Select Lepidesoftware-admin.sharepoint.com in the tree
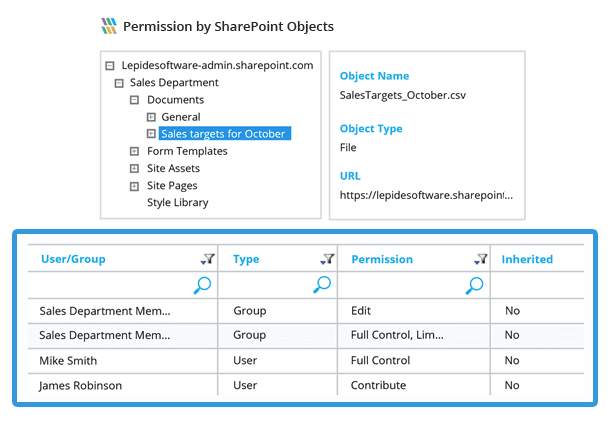This screenshot has width=612, height=430. pos(217,65)
